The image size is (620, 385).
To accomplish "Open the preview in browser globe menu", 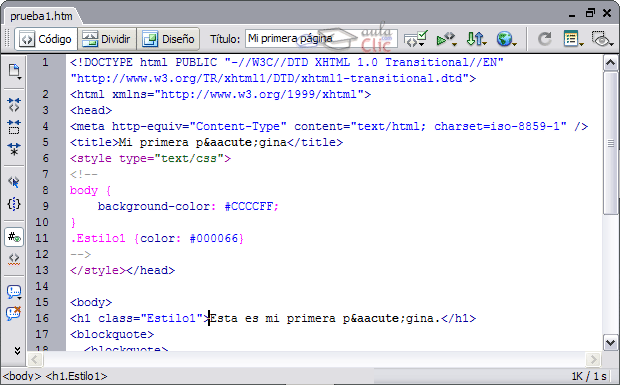I will 506,39.
